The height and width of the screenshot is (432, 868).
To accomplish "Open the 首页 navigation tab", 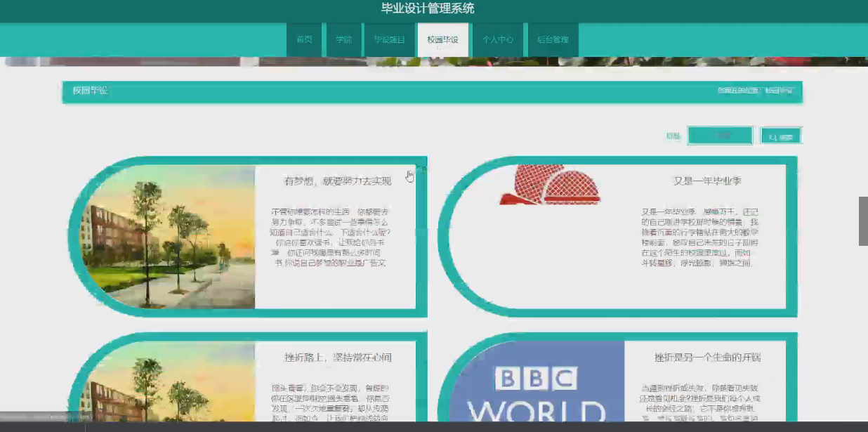I will (x=304, y=40).
